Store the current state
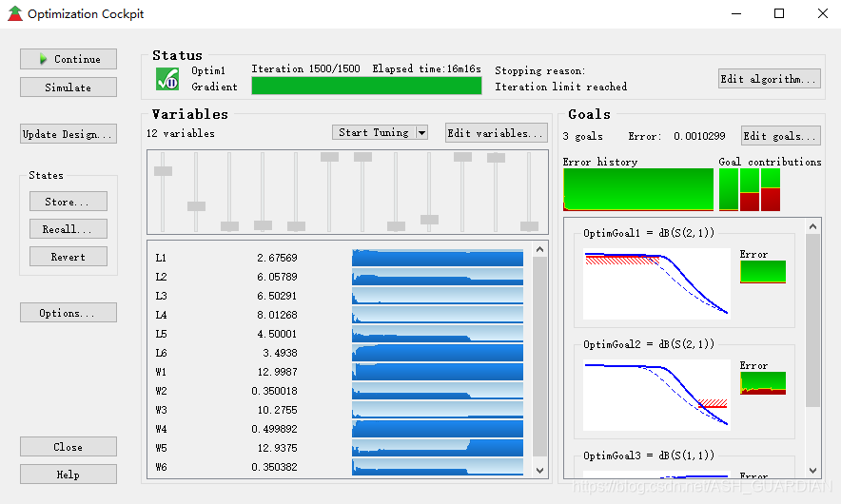 click(x=68, y=202)
